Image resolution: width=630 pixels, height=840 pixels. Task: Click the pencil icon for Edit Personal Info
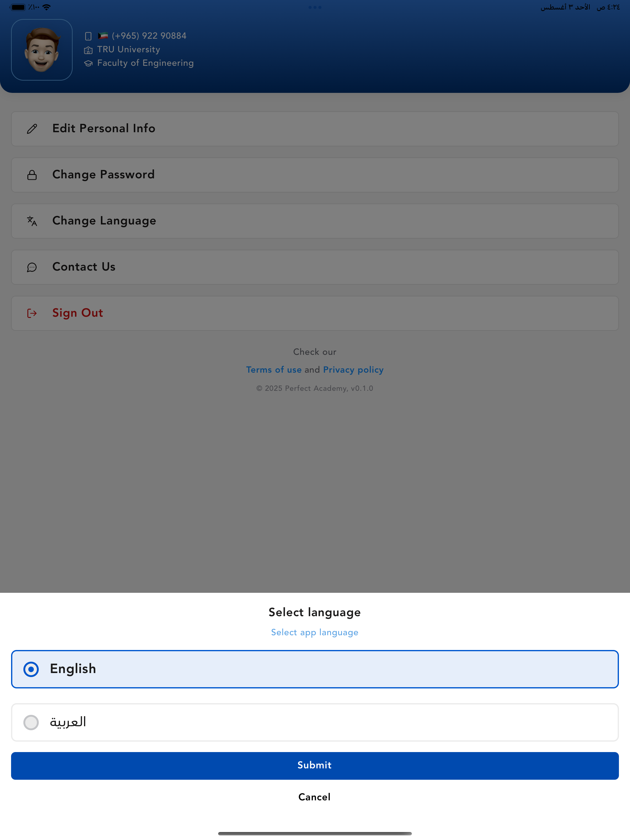click(x=32, y=129)
